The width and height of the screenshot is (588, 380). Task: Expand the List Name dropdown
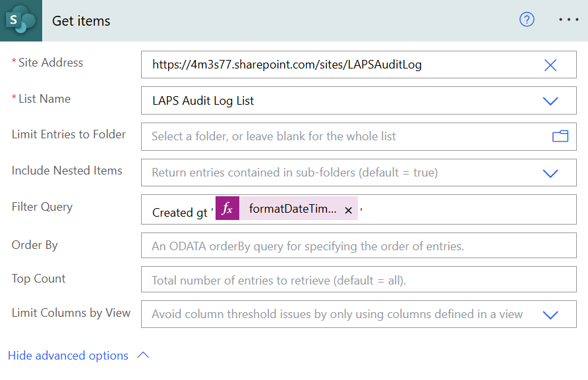(550, 101)
